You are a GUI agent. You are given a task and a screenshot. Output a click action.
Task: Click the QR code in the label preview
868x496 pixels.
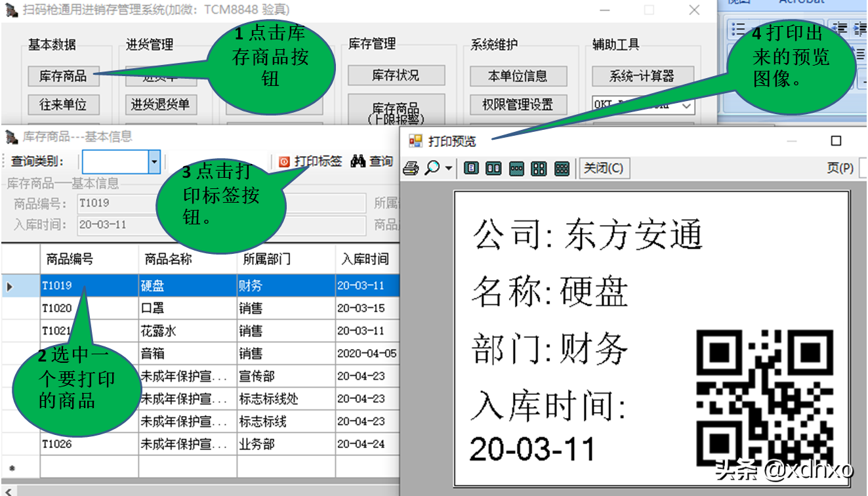pos(765,398)
